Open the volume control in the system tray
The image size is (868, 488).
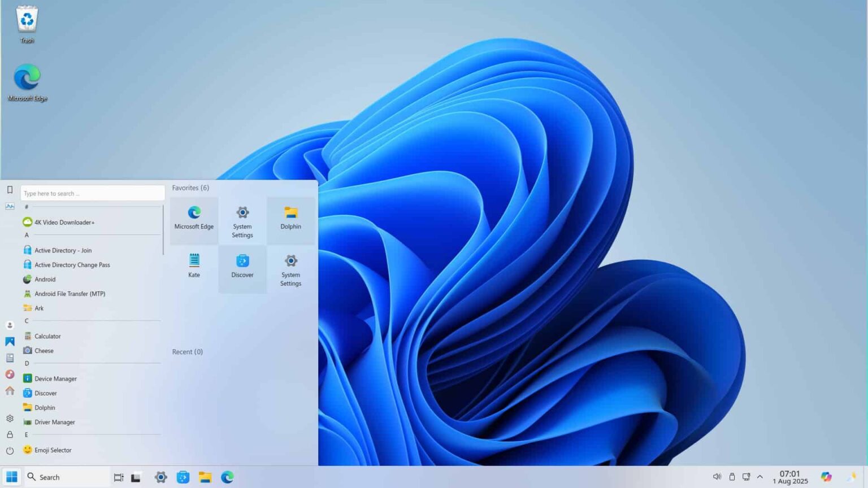pyautogui.click(x=717, y=476)
